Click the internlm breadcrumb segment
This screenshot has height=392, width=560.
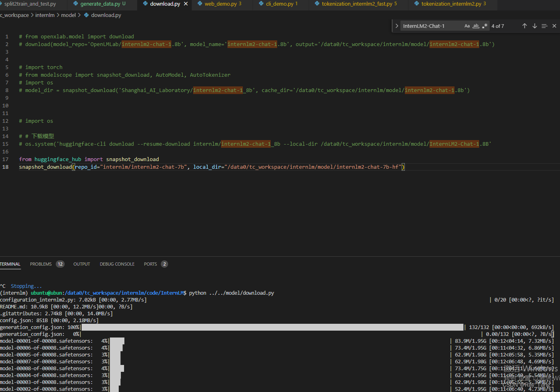click(45, 15)
